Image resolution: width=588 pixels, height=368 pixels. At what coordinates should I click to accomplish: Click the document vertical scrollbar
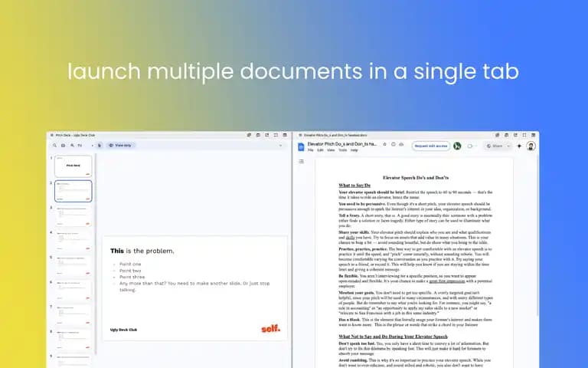click(x=537, y=237)
